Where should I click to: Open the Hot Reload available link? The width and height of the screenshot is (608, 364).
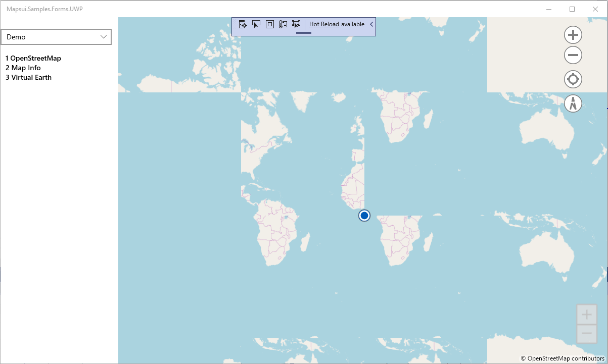[323, 24]
